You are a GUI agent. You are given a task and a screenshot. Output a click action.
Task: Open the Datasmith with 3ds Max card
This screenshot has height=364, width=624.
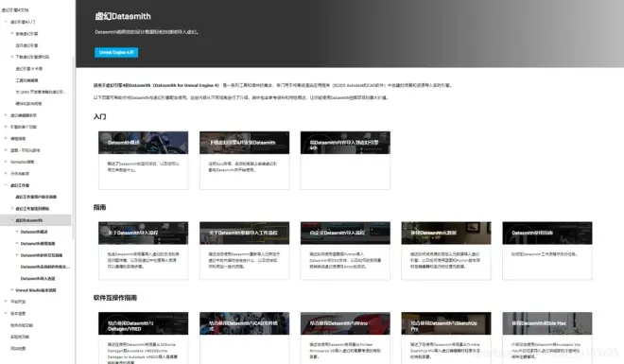tap(547, 338)
